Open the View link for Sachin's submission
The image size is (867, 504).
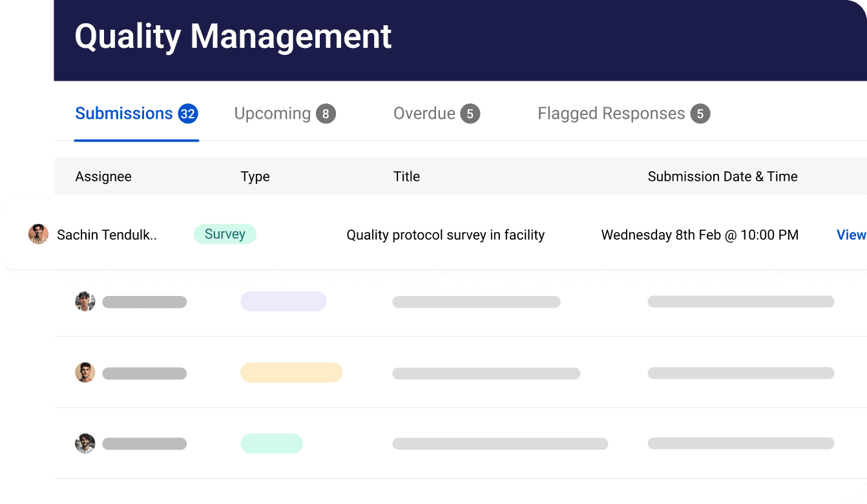click(x=850, y=235)
